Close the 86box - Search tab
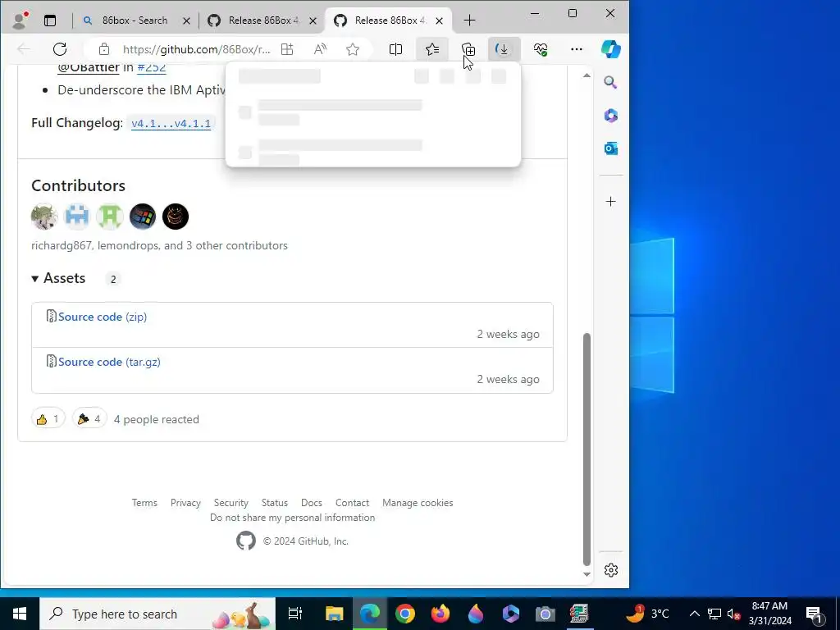Image resolution: width=840 pixels, height=630 pixels. pos(186,21)
